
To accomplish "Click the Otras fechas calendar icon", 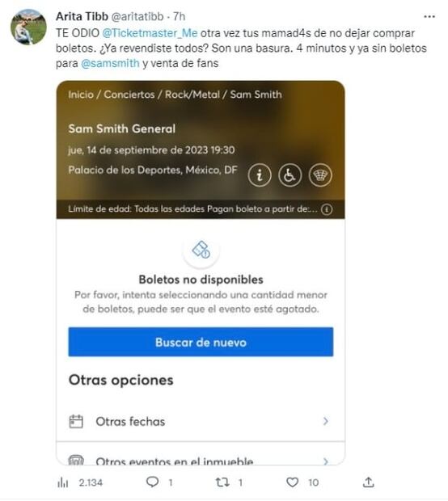I will point(76,421).
